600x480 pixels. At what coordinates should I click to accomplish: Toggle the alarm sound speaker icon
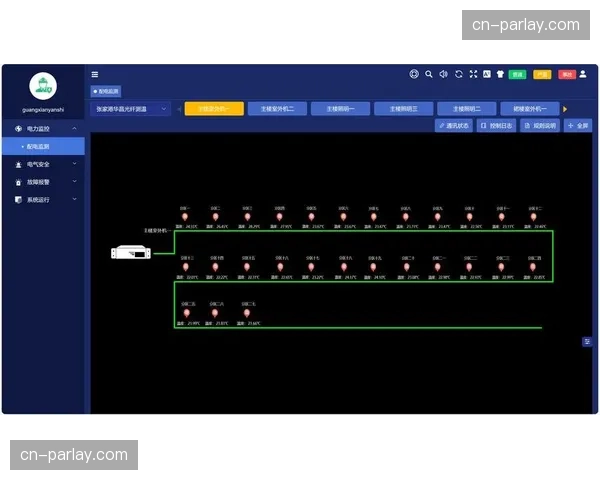[443, 74]
